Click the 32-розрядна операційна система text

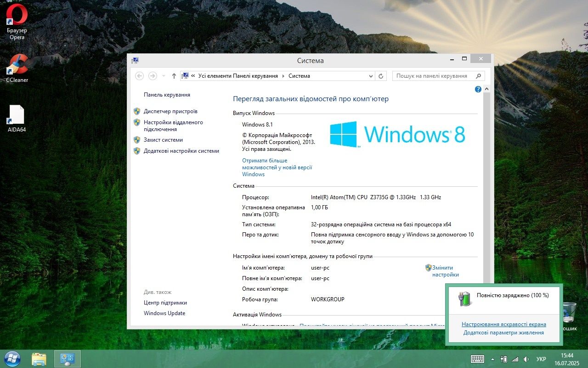coord(381,224)
